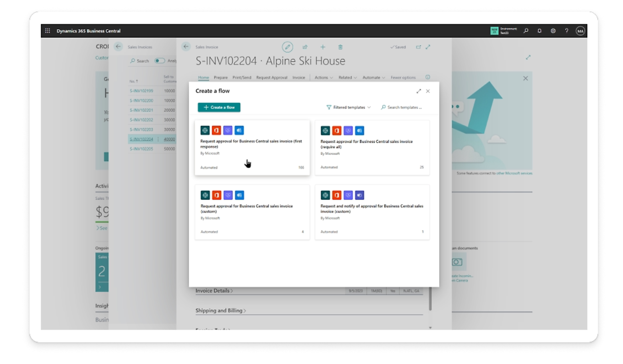Toggle the Analyze switch in Sales Invoices
The width and height of the screenshot is (623, 364).
(159, 61)
